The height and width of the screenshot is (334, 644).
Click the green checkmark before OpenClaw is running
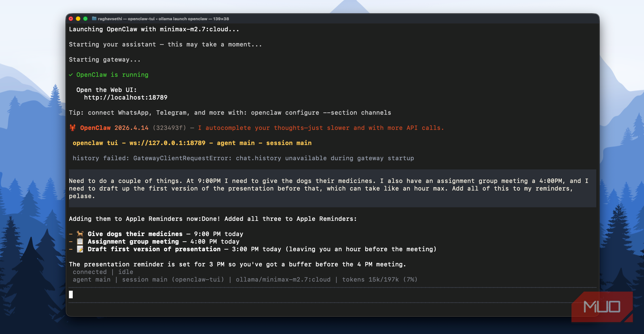click(71, 75)
